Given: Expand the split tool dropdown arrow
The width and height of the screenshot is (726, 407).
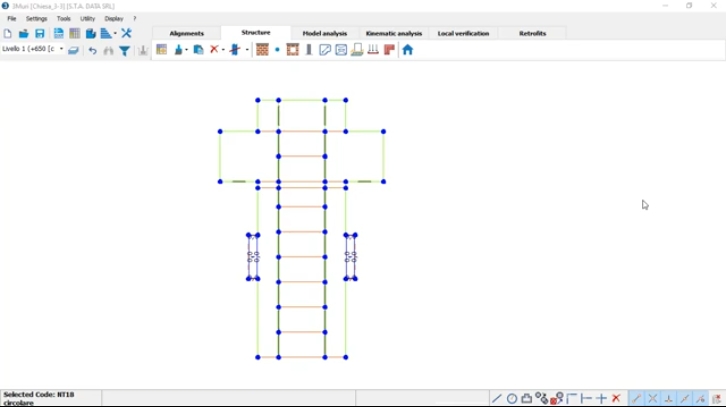Looking at the screenshot, I should pos(247,50).
